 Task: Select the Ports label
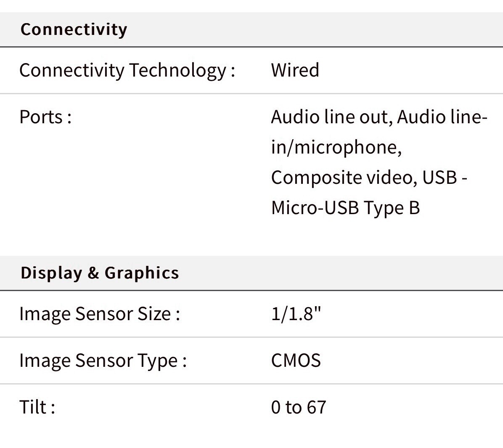(45, 117)
